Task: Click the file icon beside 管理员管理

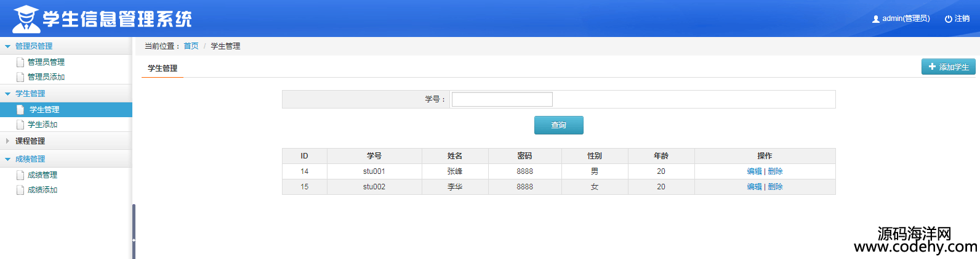Action: pyautogui.click(x=20, y=62)
